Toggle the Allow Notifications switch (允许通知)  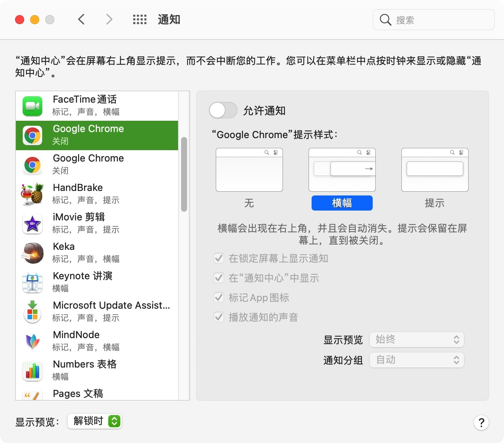[223, 111]
